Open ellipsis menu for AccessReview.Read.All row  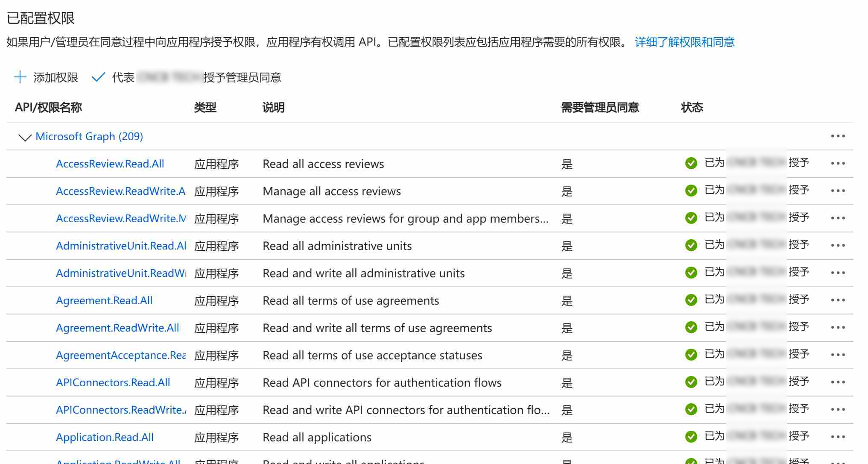pos(838,164)
